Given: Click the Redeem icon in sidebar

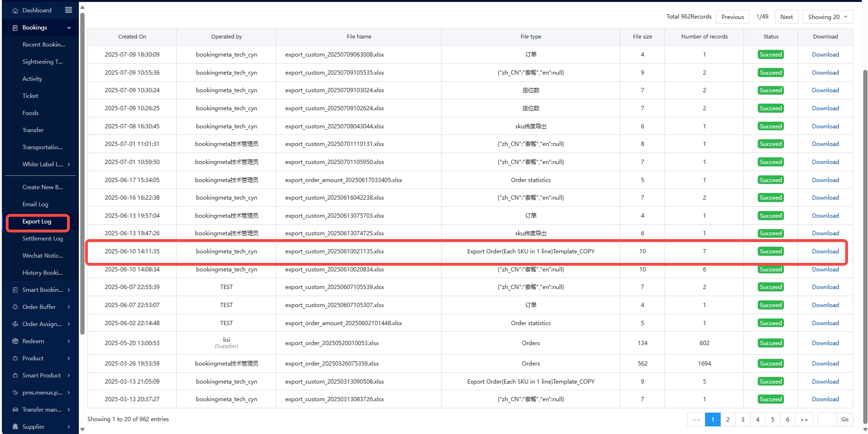Looking at the screenshot, I should click(15, 341).
